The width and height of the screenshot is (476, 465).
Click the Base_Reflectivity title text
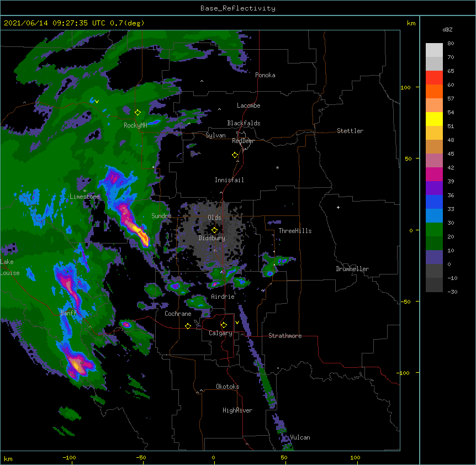238,8
